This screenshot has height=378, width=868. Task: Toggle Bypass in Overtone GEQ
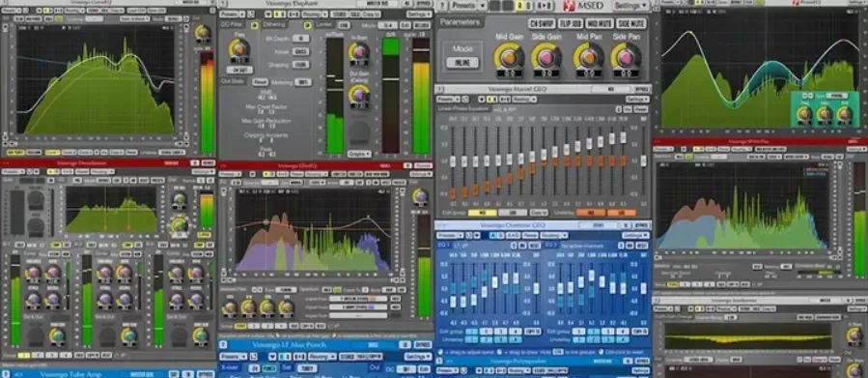[x=641, y=225]
